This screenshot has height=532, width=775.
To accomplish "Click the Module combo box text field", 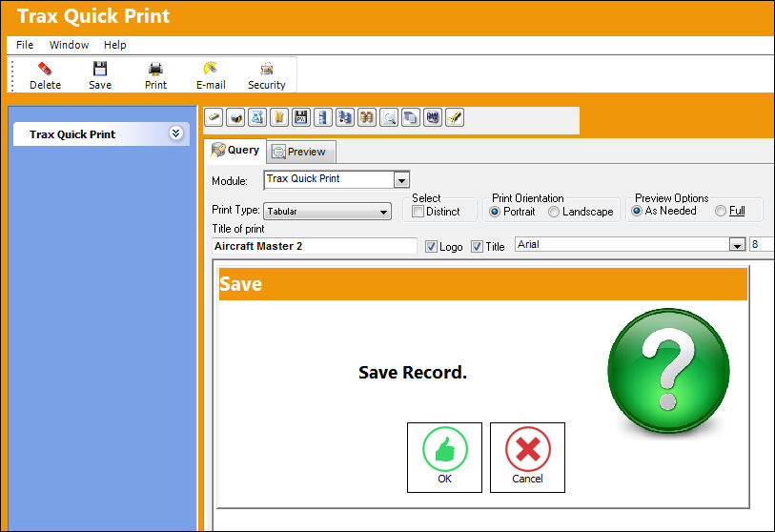I will (329, 179).
